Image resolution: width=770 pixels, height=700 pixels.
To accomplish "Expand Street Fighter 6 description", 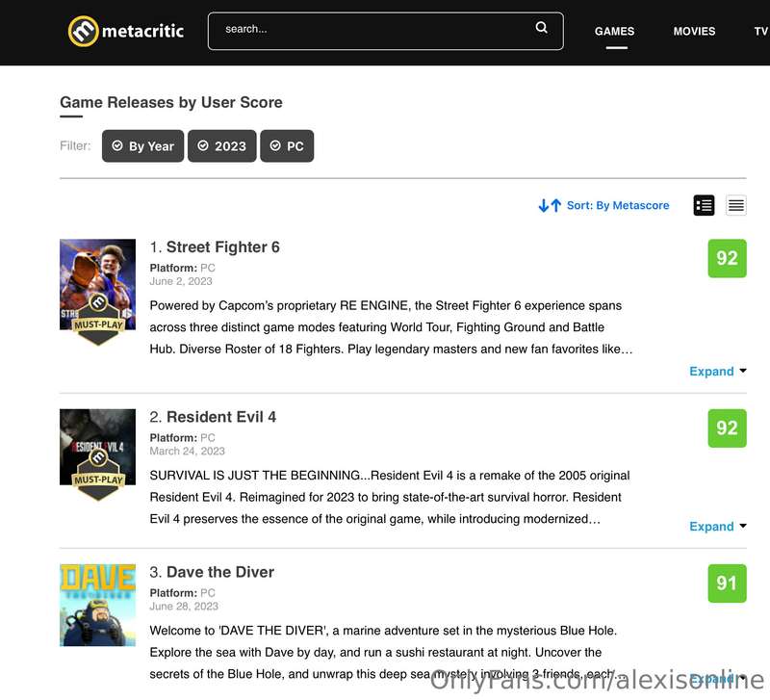I will [x=717, y=371].
